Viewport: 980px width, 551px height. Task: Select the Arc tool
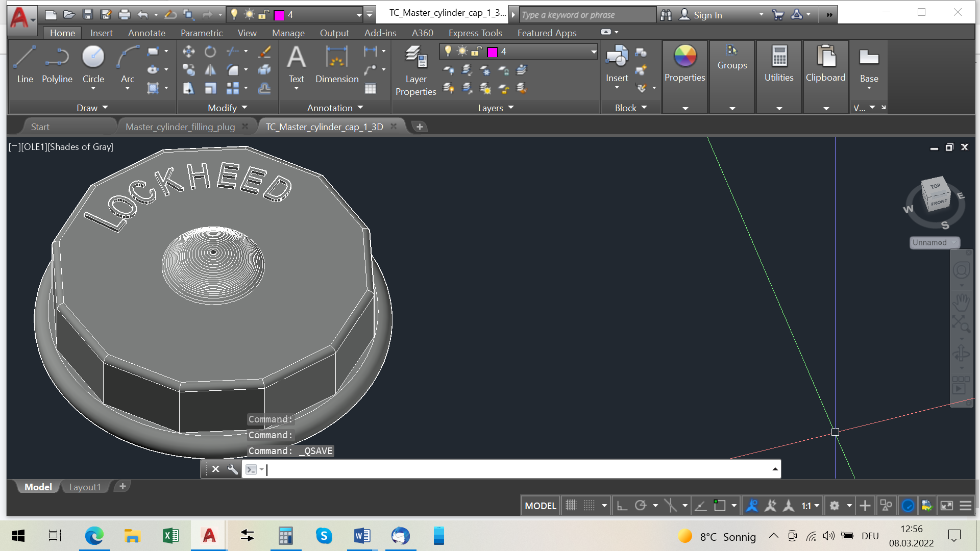(128, 64)
